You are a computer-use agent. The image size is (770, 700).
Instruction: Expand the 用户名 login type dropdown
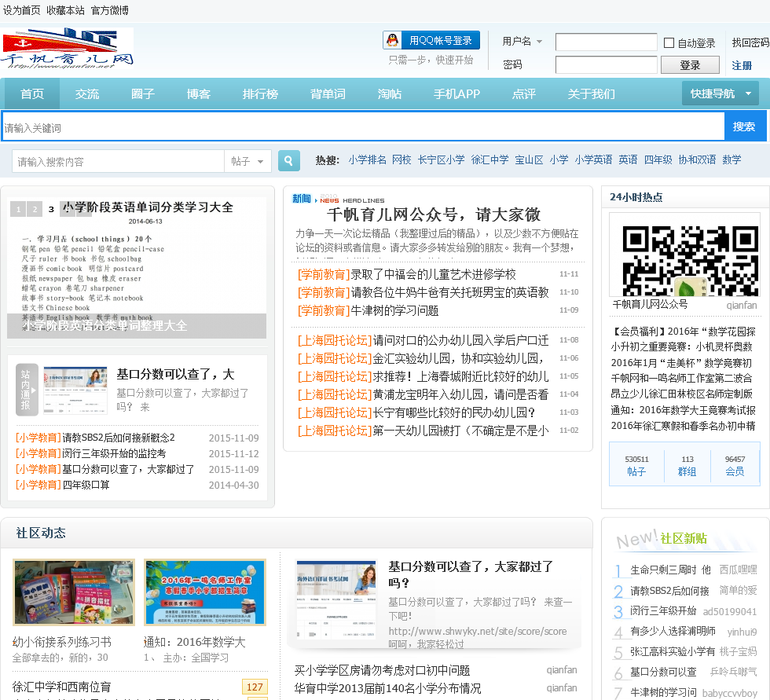click(x=539, y=42)
